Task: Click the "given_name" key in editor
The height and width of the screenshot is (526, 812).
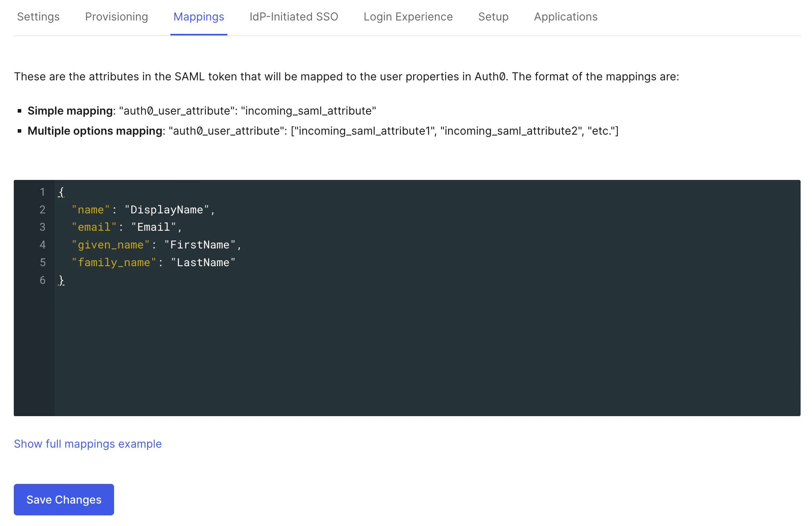Action: point(111,245)
